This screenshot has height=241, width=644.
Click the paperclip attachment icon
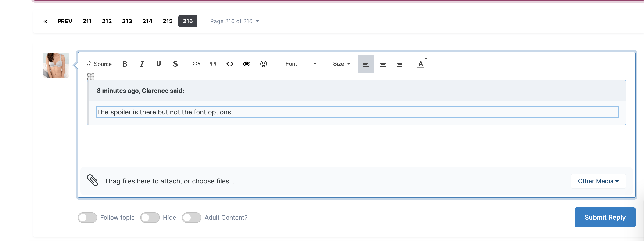[x=93, y=180]
